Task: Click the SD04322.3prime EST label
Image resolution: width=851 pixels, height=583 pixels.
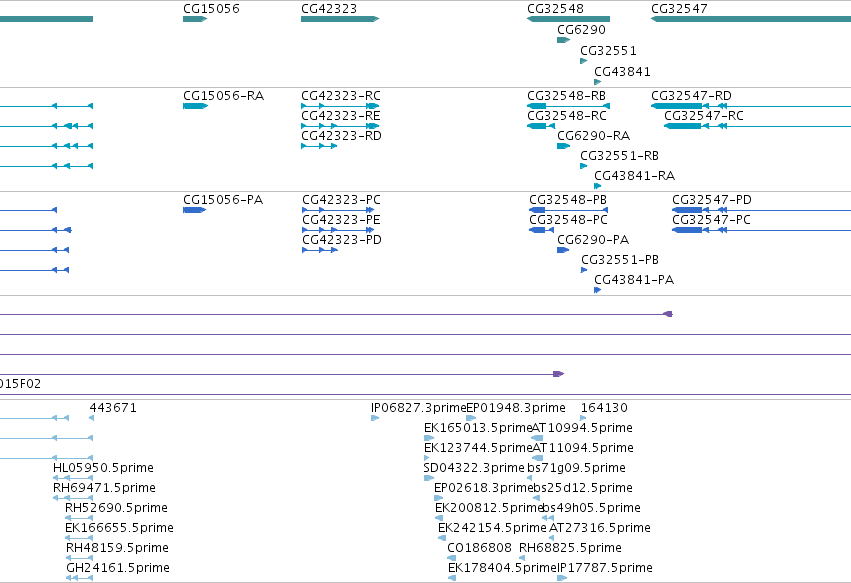Action: coord(474,468)
